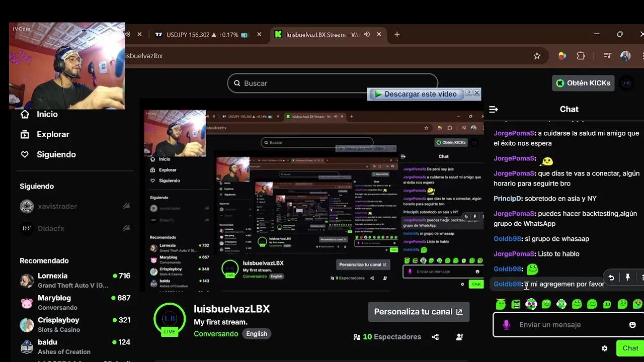The height and width of the screenshot is (362, 644).
Task: Click the help question mark on download bar
Action: coord(468,93)
